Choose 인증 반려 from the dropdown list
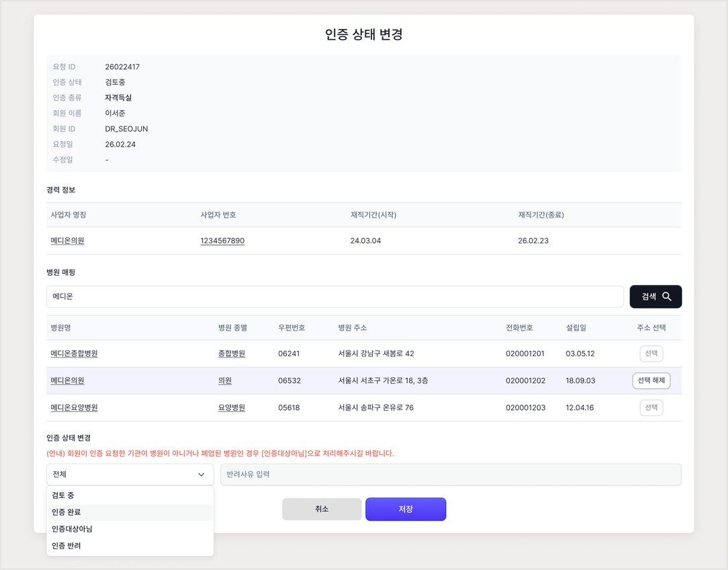728x570 pixels. coord(130,545)
